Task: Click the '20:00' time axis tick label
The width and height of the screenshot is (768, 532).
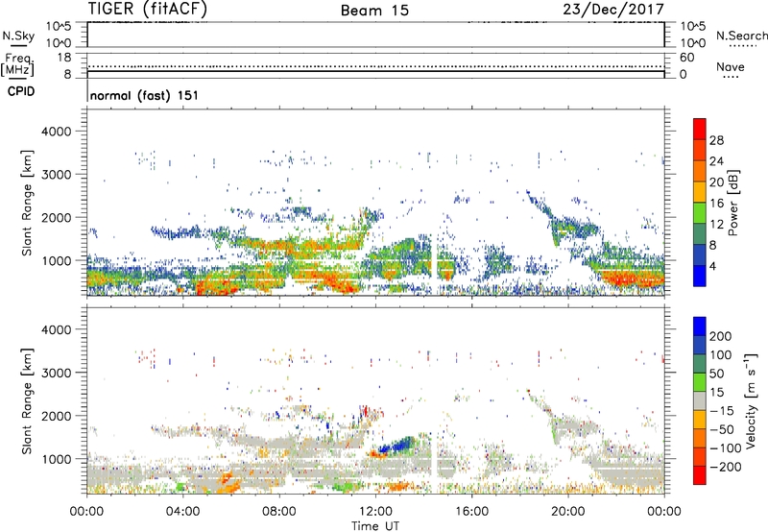Action: point(568,512)
